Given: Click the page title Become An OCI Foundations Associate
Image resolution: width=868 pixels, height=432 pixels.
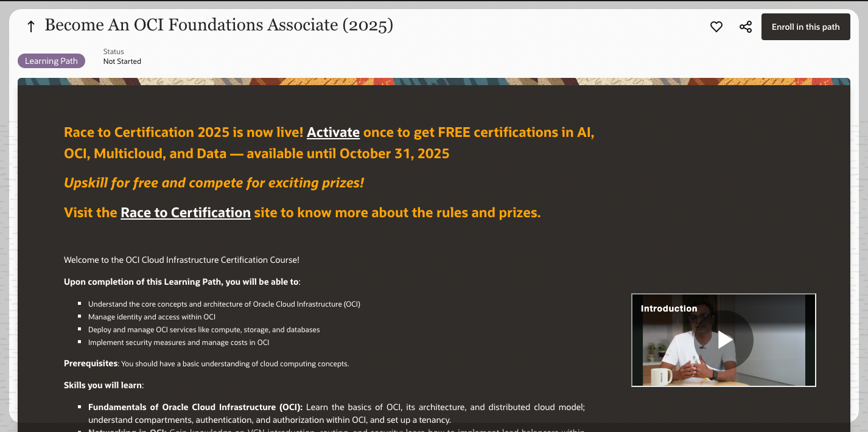Looking at the screenshot, I should [x=219, y=26].
